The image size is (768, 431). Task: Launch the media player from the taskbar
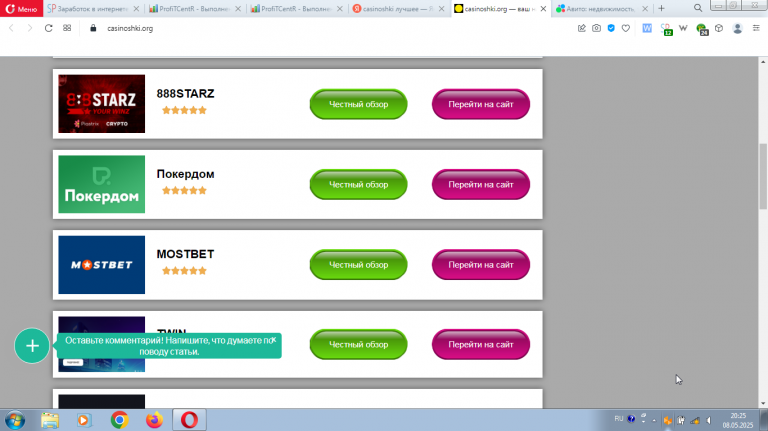84,420
